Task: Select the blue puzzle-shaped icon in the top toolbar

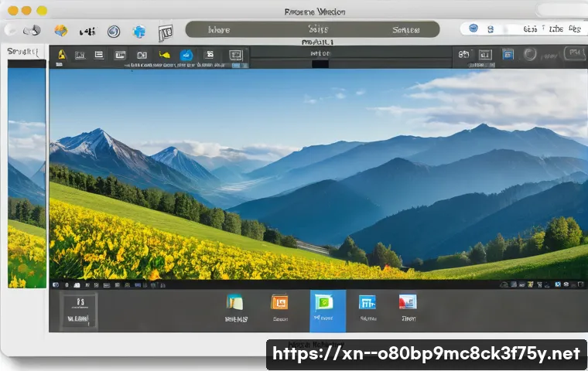Action: click(x=138, y=32)
